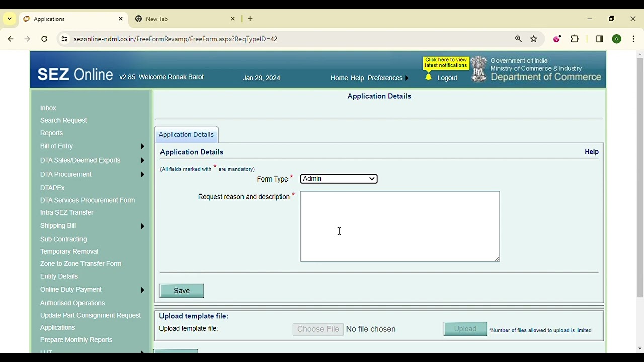Open the Application Details tab
The width and height of the screenshot is (644, 362).
[186, 134]
